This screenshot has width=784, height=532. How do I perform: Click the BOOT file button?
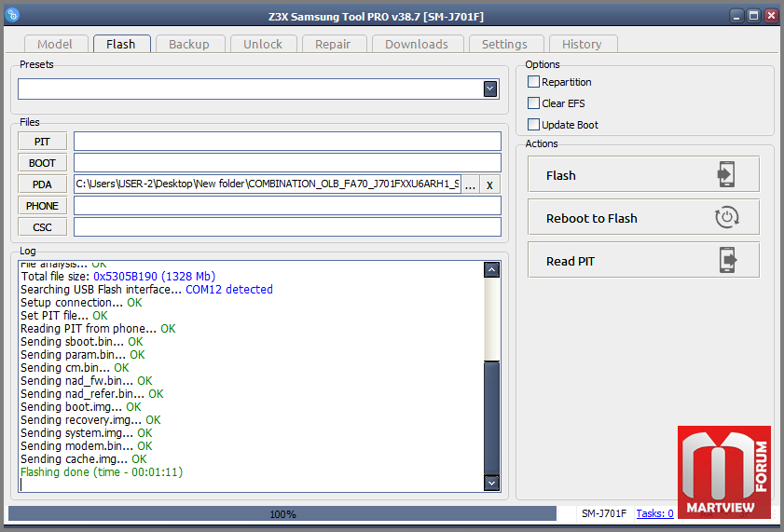[43, 163]
